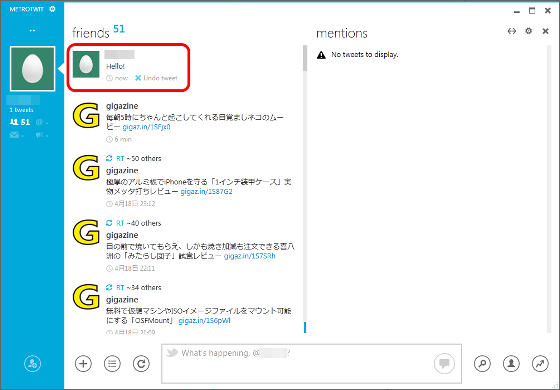
Task: Click the "mentions" column header
Action: tap(342, 33)
